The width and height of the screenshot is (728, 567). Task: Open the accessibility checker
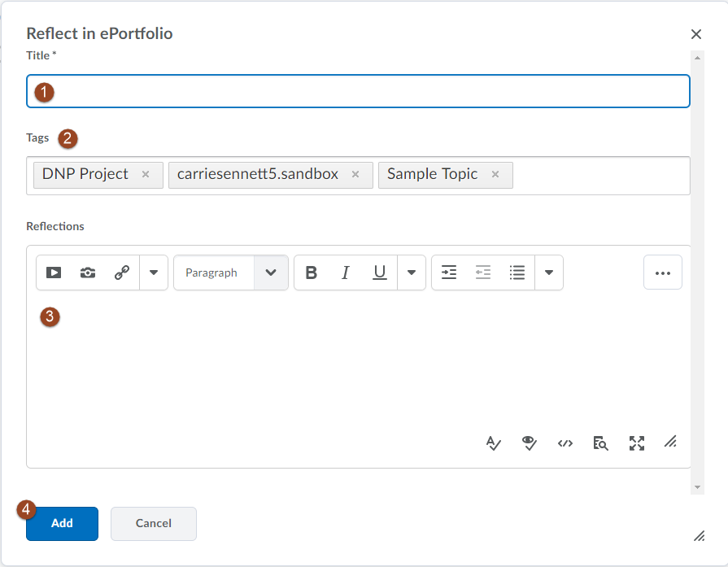530,443
